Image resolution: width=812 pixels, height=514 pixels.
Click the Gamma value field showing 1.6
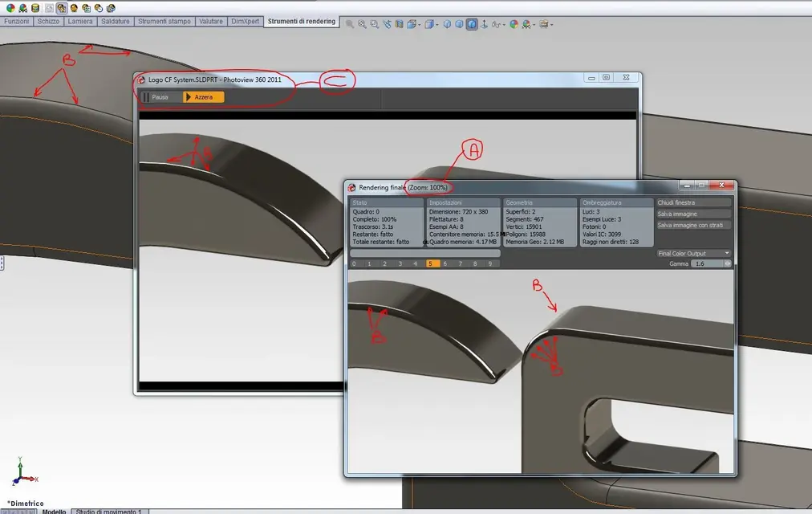(708, 263)
